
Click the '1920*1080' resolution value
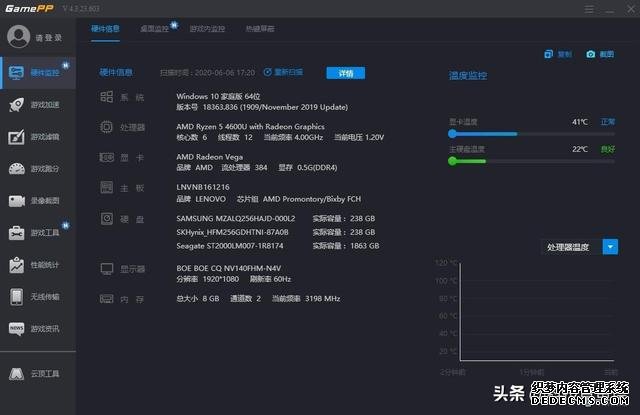click(x=221, y=279)
